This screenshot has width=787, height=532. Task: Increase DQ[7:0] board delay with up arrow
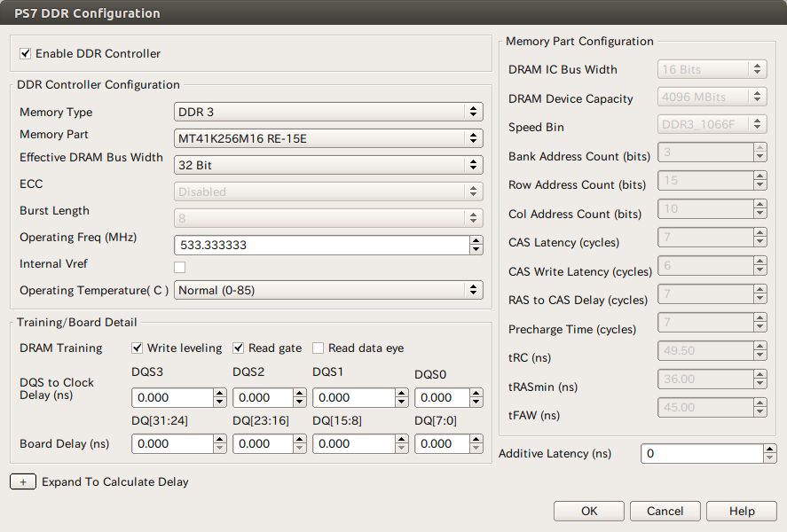pos(476,439)
